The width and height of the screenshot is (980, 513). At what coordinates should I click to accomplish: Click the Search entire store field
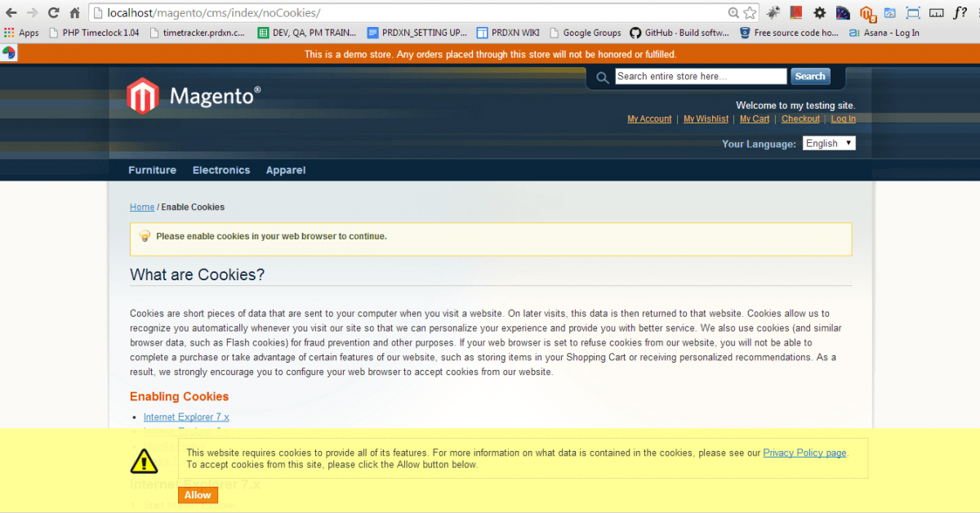[x=701, y=76]
